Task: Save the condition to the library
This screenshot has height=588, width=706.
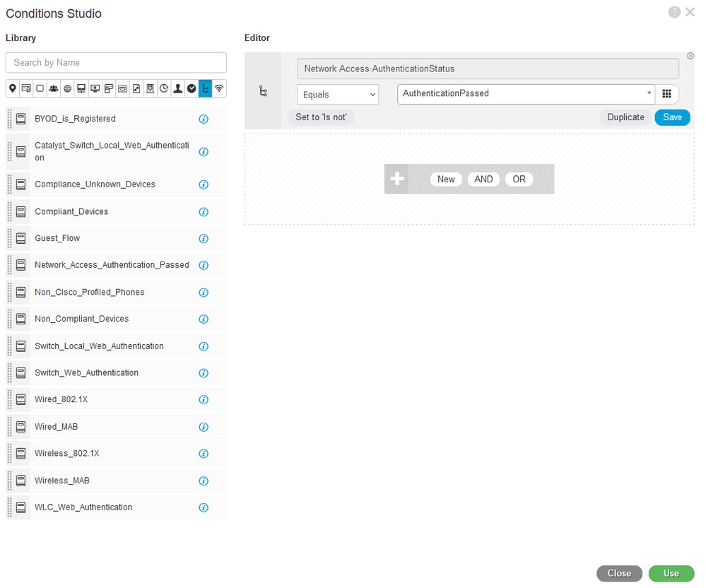Action: [672, 117]
